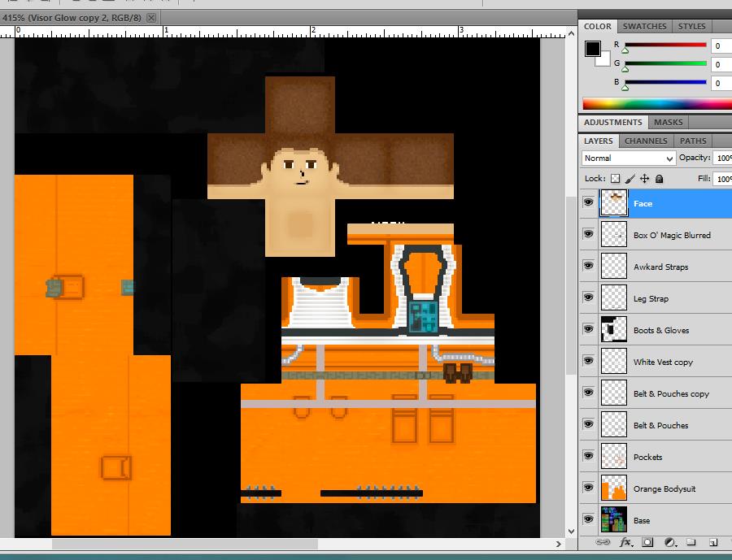
Task: Open the Channels tab
Action: coord(646,141)
